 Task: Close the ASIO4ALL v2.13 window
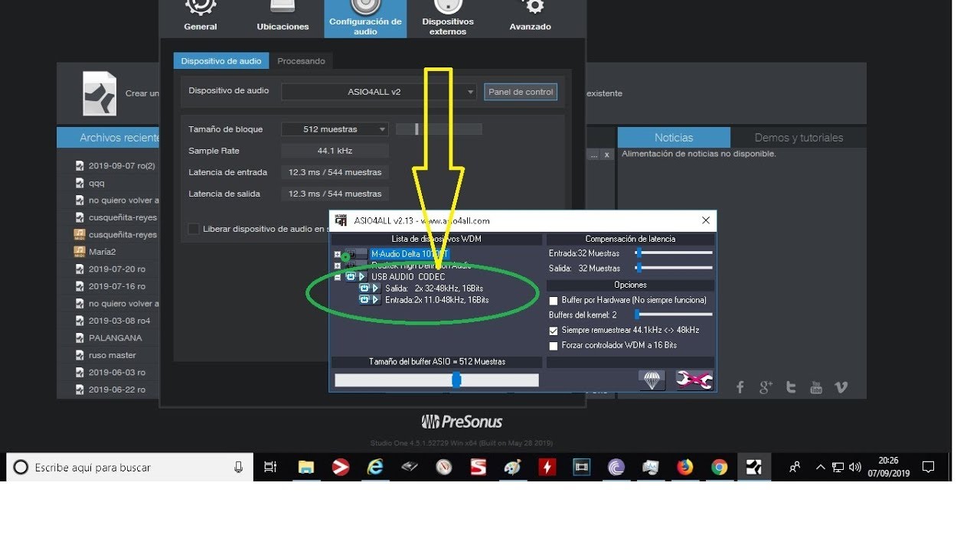click(x=705, y=221)
